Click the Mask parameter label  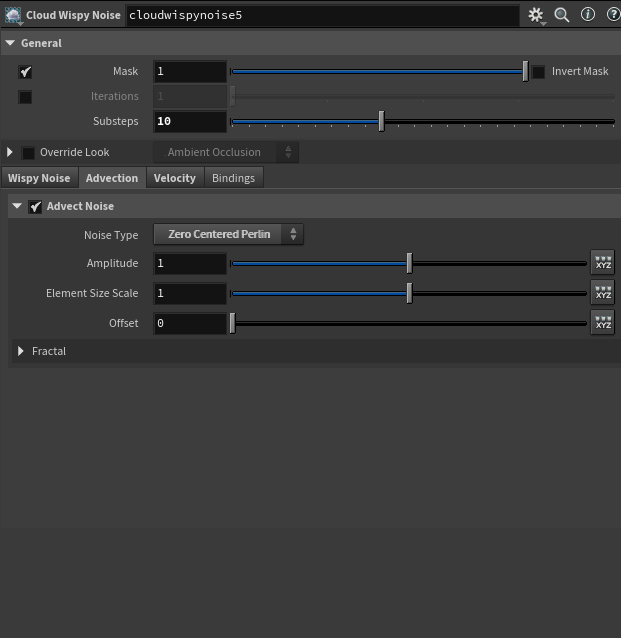click(x=126, y=72)
